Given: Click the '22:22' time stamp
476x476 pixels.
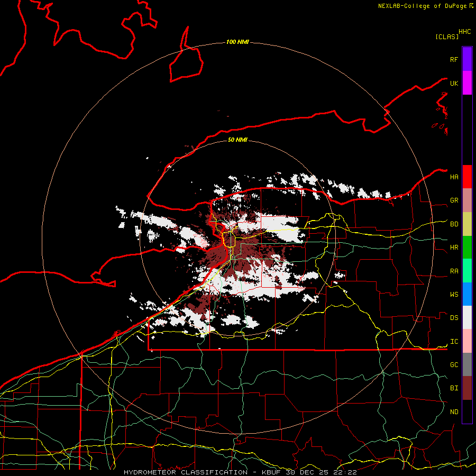Looking at the screenshot, I should coord(345,472).
